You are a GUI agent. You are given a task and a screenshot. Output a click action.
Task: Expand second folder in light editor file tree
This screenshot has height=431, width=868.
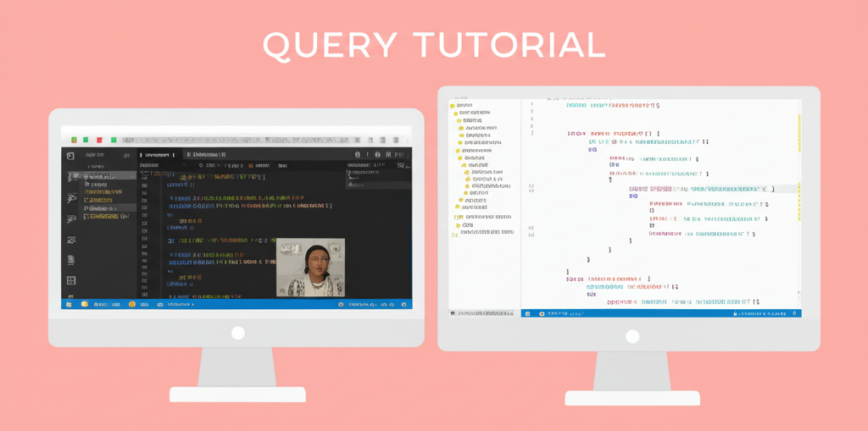(456, 113)
